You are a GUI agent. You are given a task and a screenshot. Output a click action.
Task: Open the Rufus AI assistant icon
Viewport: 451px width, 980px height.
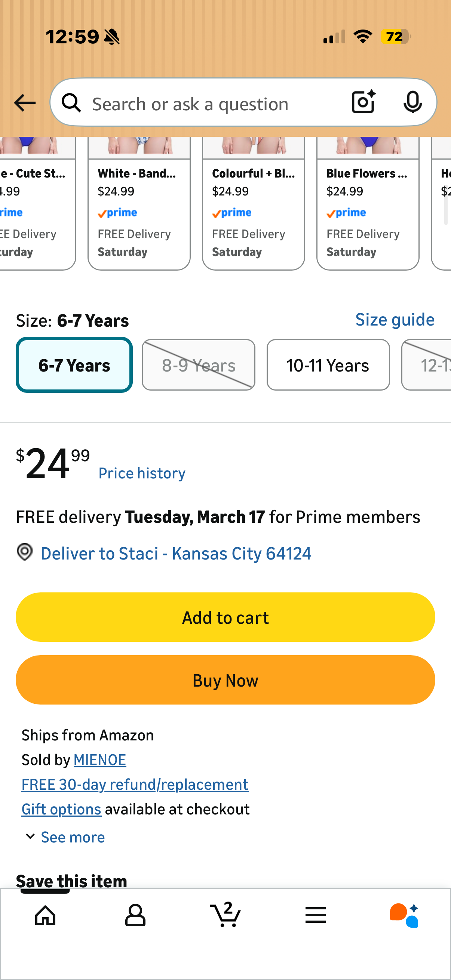(x=404, y=915)
